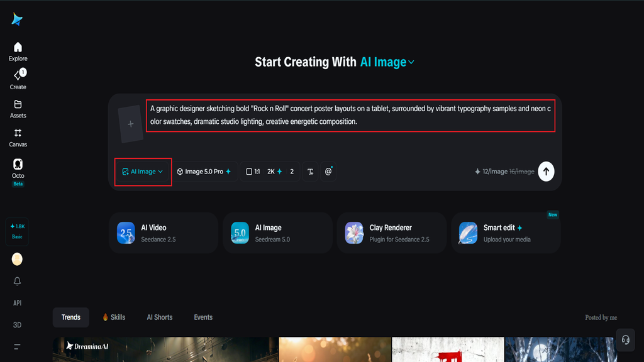Open the headset support icon
Image resolution: width=644 pixels, height=362 pixels.
point(626,340)
